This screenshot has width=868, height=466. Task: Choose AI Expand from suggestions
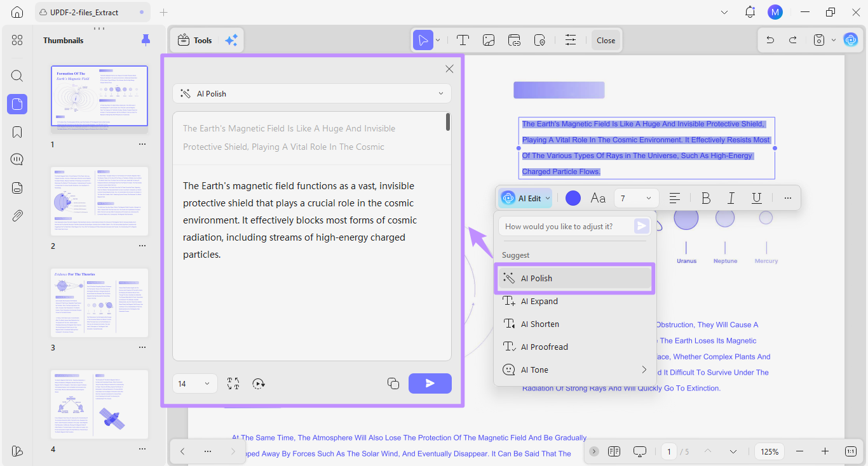click(x=575, y=301)
